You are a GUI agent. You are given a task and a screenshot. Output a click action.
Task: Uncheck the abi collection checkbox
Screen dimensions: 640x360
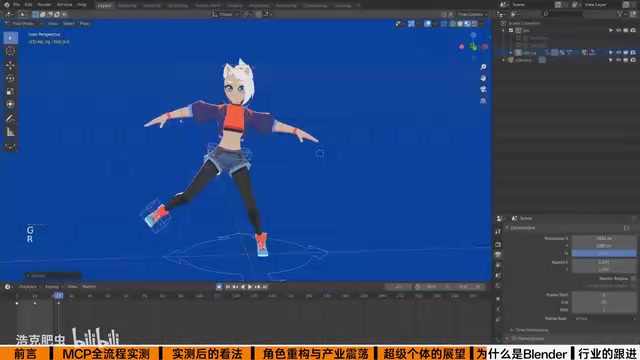click(x=511, y=30)
